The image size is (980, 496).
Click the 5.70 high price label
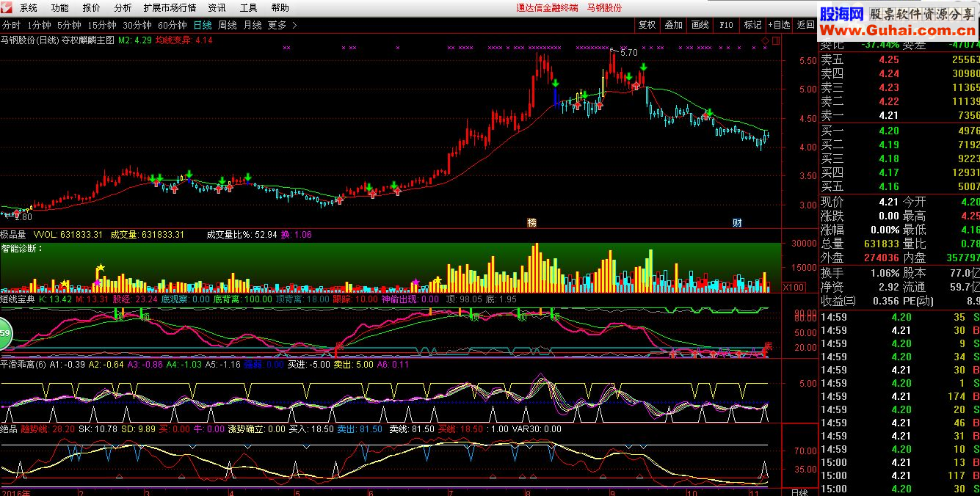click(628, 53)
